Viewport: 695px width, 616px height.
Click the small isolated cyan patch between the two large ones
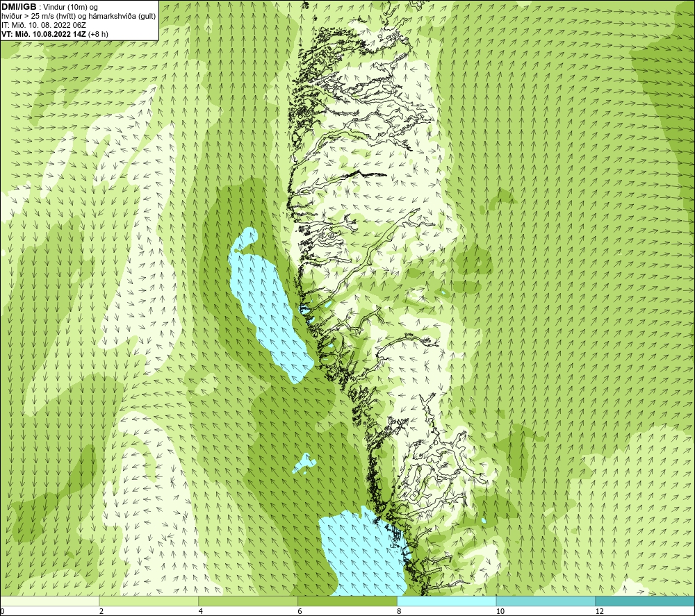point(304,464)
